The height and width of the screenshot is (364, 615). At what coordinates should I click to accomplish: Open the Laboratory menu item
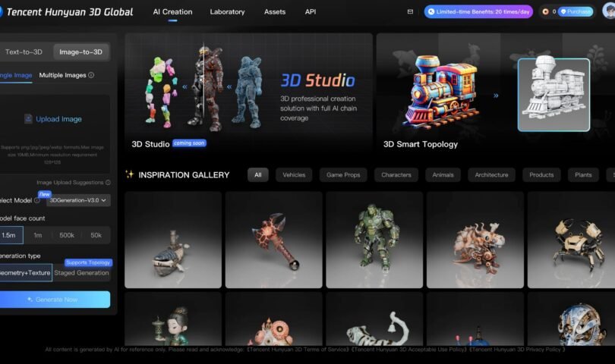point(227,12)
